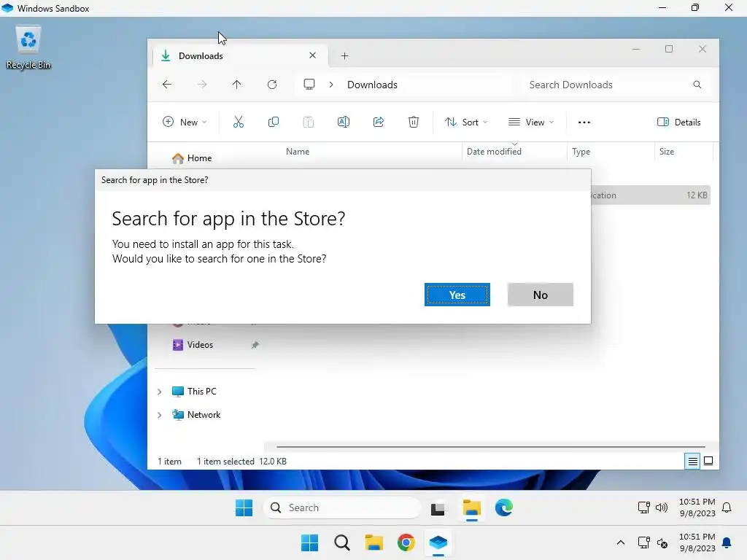Click host taskbar search magnifier
The image size is (747, 560).
(x=341, y=542)
